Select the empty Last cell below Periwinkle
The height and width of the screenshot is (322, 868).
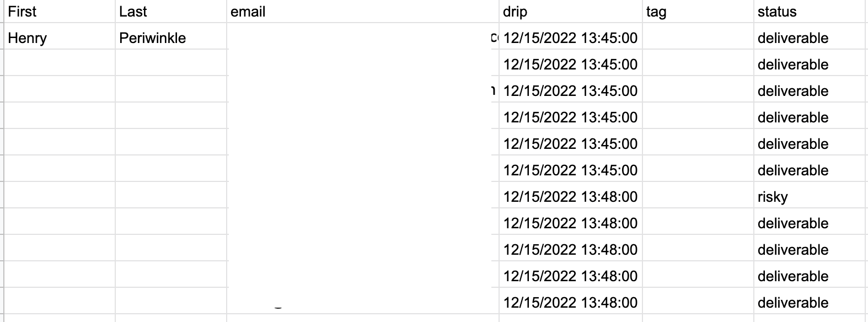171,65
